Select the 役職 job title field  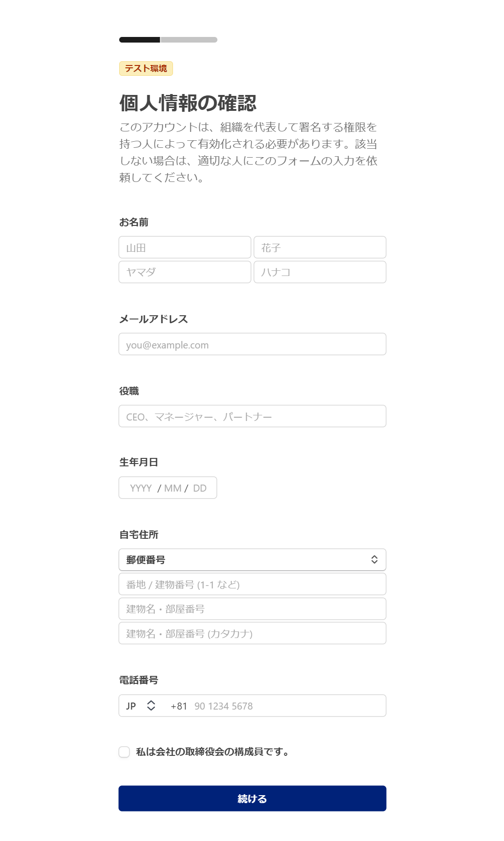click(x=252, y=416)
